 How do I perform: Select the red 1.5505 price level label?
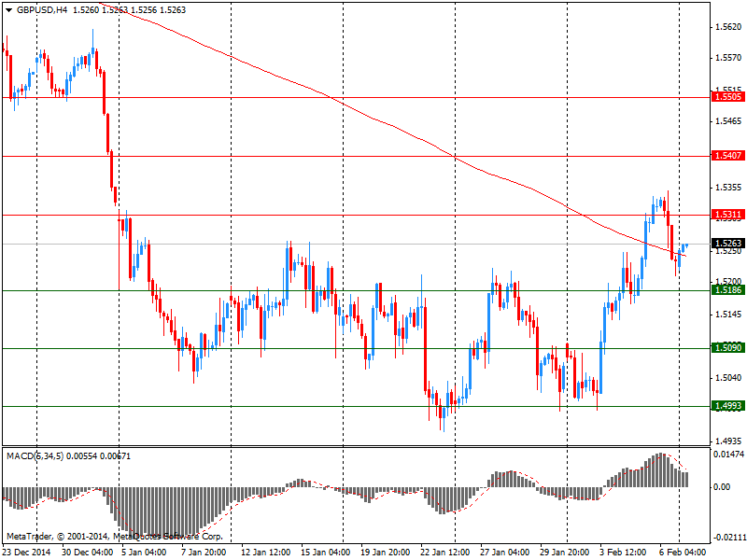click(x=728, y=97)
